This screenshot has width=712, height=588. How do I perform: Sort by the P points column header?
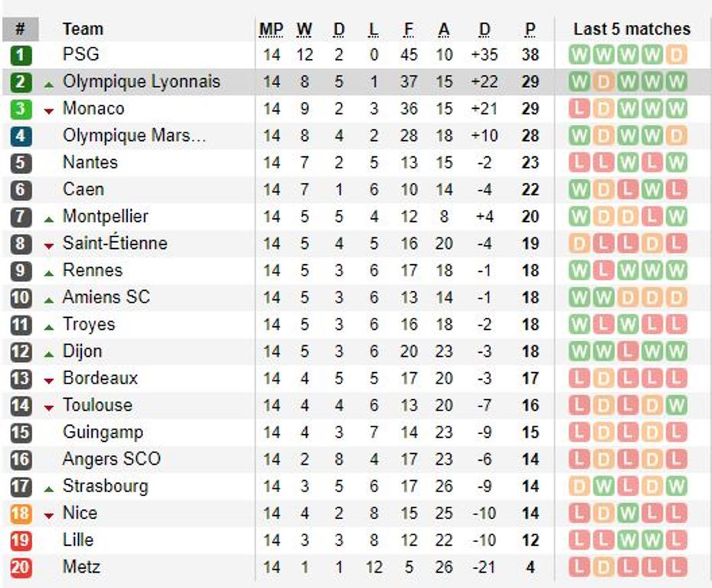tap(530, 30)
